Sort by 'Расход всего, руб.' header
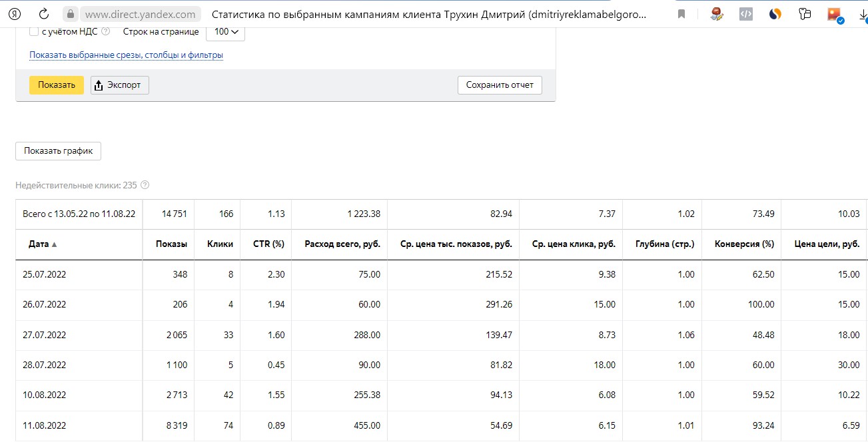The width and height of the screenshot is (868, 446). (342, 244)
